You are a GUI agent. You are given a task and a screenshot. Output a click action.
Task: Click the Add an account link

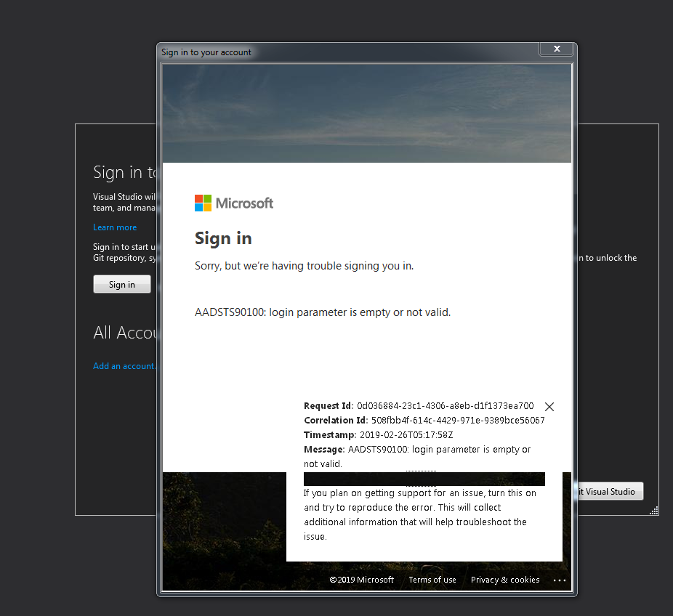click(x=124, y=366)
